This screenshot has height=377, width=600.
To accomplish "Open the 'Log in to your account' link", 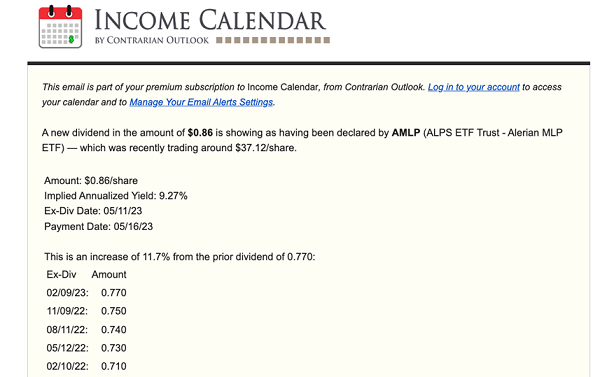I will tap(473, 87).
